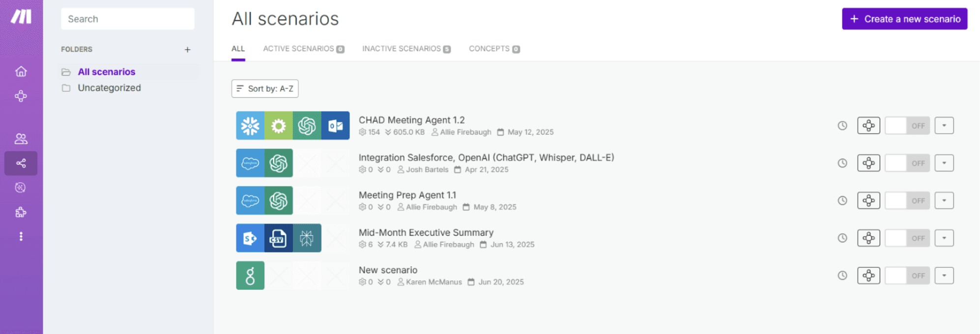980x334 pixels.
Task: Turn on Integration Salesforce, OpenAI scenario
Action: tap(907, 163)
